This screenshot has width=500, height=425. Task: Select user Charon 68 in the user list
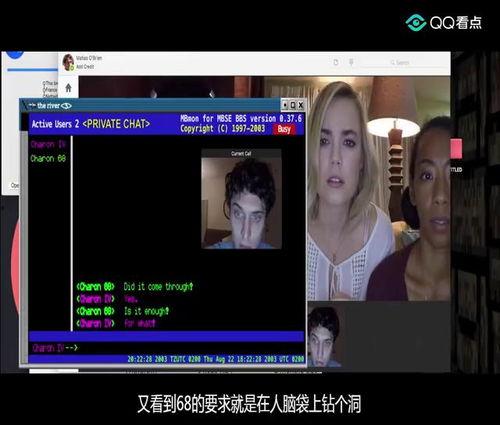point(48,158)
